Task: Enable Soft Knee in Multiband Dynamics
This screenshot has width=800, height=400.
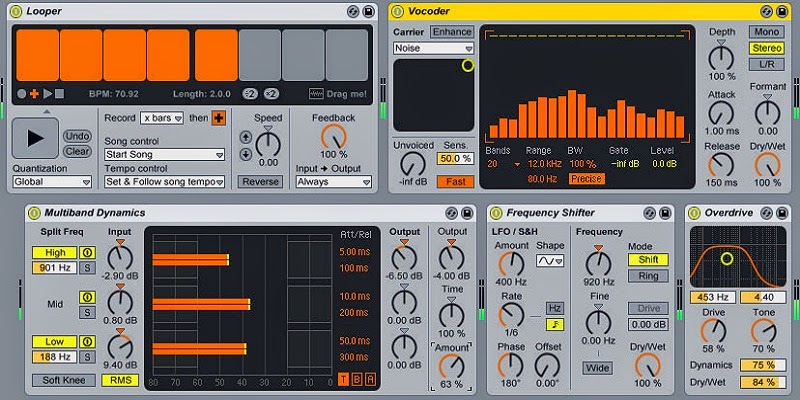Action: [64, 380]
